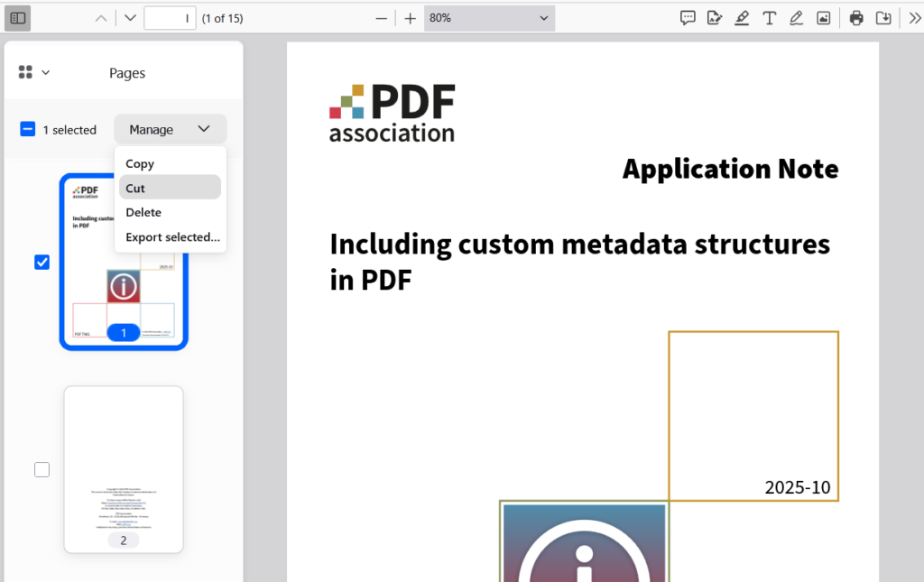Open the comment/annotation tool
The height and width of the screenshot is (582, 924).
pyautogui.click(x=688, y=17)
